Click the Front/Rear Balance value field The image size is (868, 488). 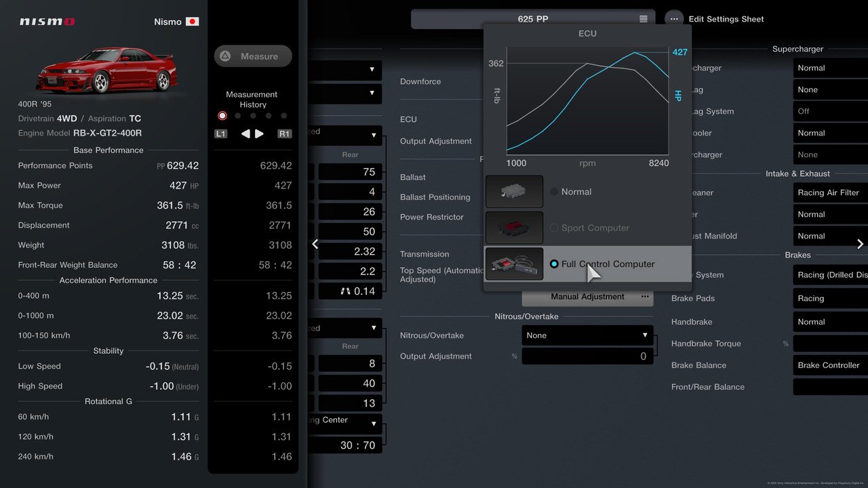pos(831,387)
